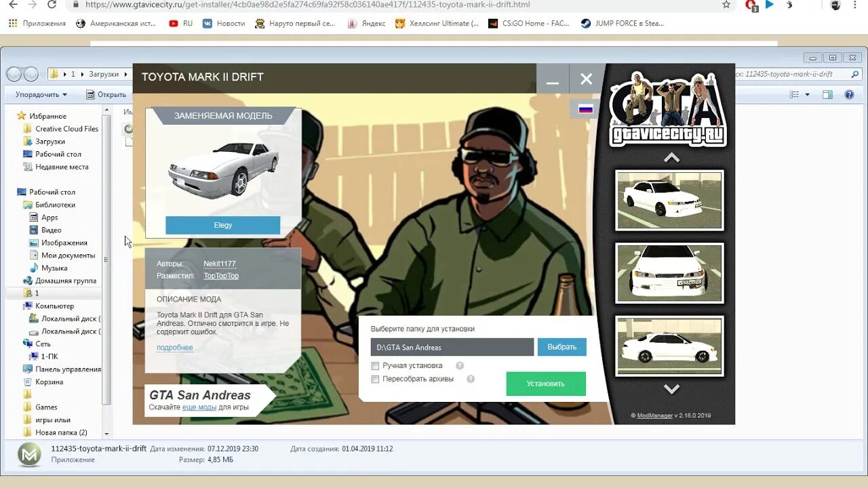868x488 pixels.
Task: Show previous screenshots with the up chevron
Action: [x=671, y=158]
